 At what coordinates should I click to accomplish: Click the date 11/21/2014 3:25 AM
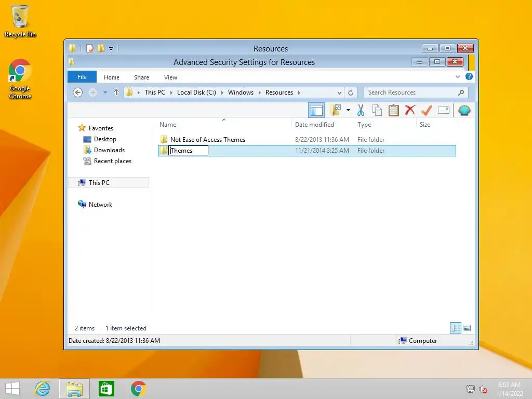coord(322,151)
